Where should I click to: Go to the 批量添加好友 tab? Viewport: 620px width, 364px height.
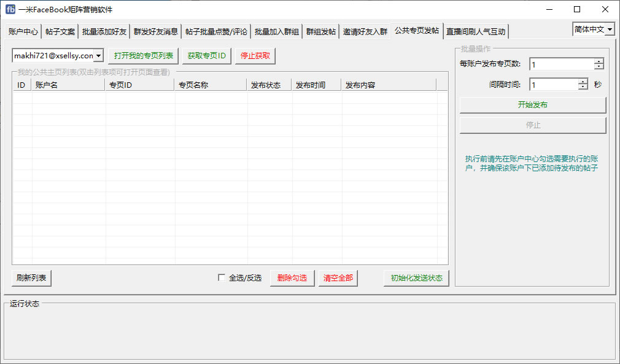(104, 32)
